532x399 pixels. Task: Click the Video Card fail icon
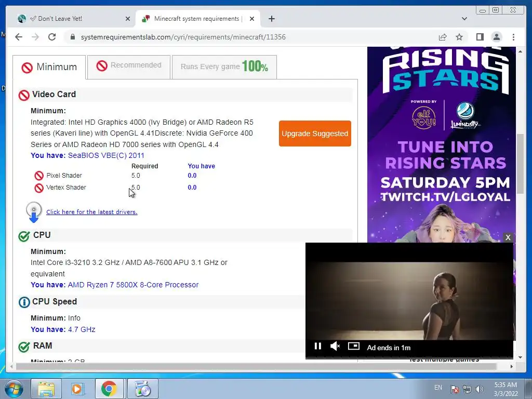coord(24,96)
